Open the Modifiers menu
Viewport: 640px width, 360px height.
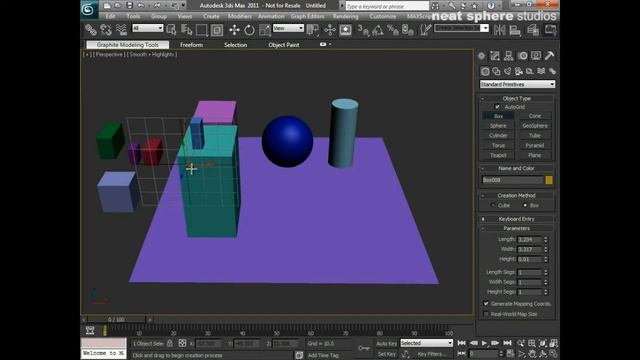pos(240,17)
